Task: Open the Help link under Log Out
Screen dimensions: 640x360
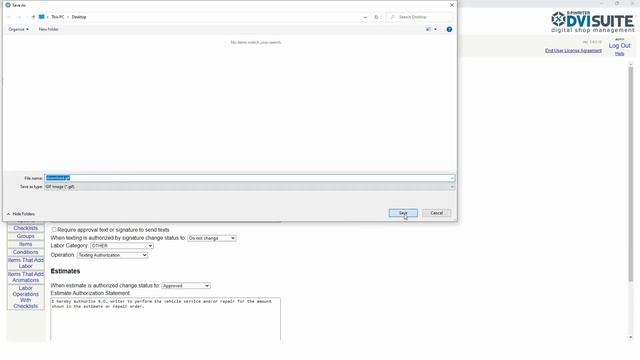Action: (x=619, y=53)
